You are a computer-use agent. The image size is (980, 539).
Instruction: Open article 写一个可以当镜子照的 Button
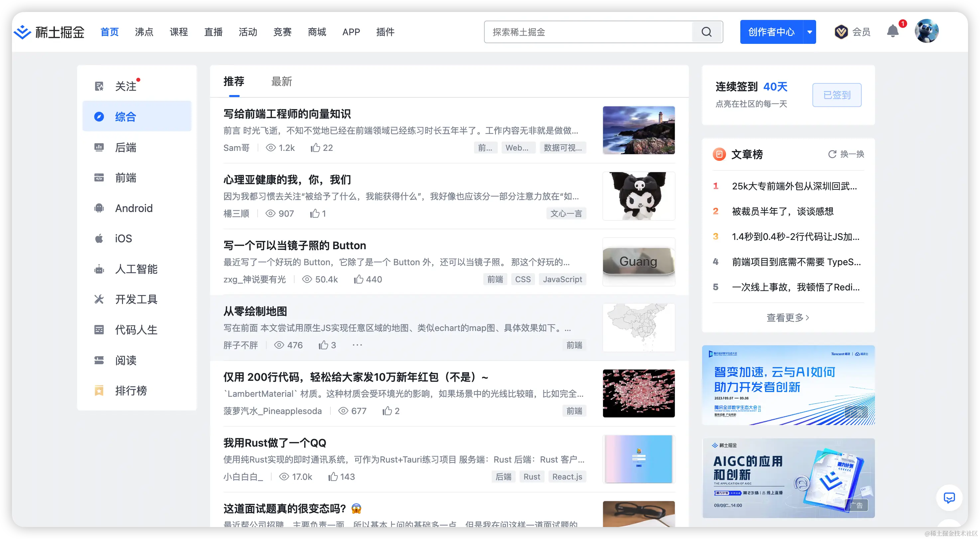295,245
